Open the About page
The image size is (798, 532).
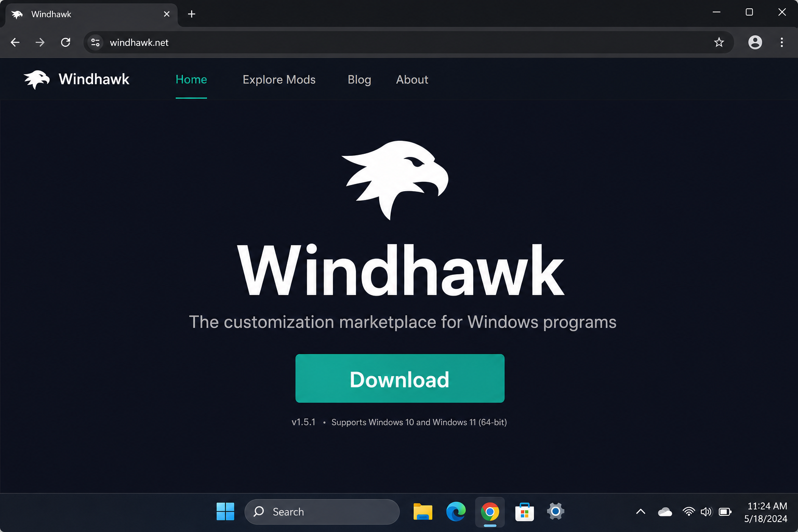(x=412, y=79)
